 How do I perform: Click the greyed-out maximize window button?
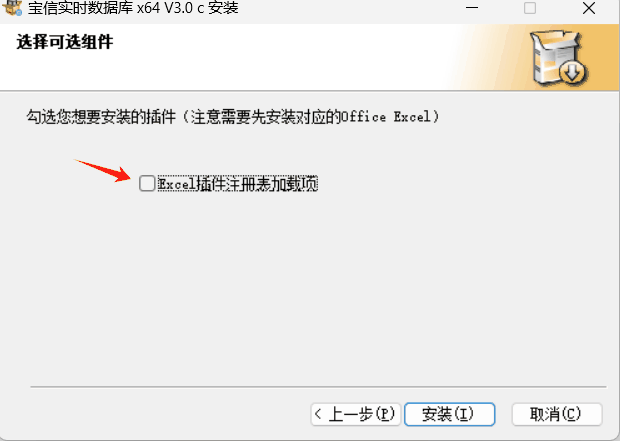(x=530, y=8)
